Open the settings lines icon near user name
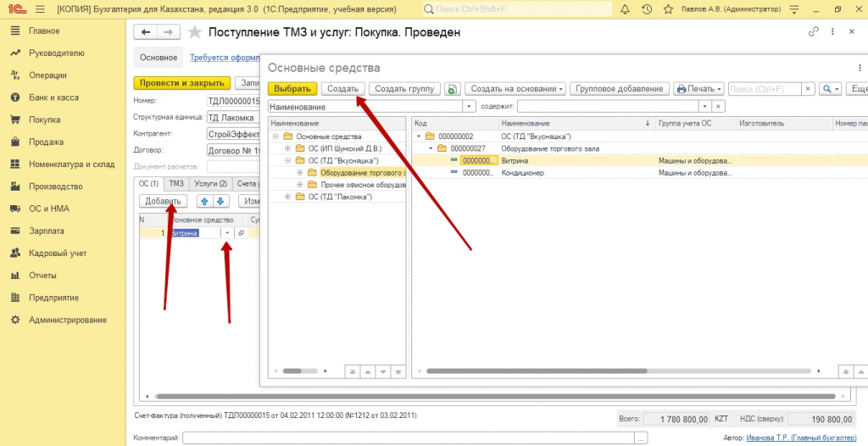This screenshot has width=868, height=446. [795, 9]
